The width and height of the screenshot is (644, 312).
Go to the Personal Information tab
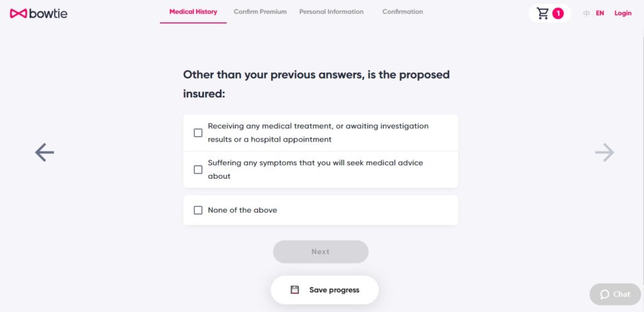click(331, 12)
